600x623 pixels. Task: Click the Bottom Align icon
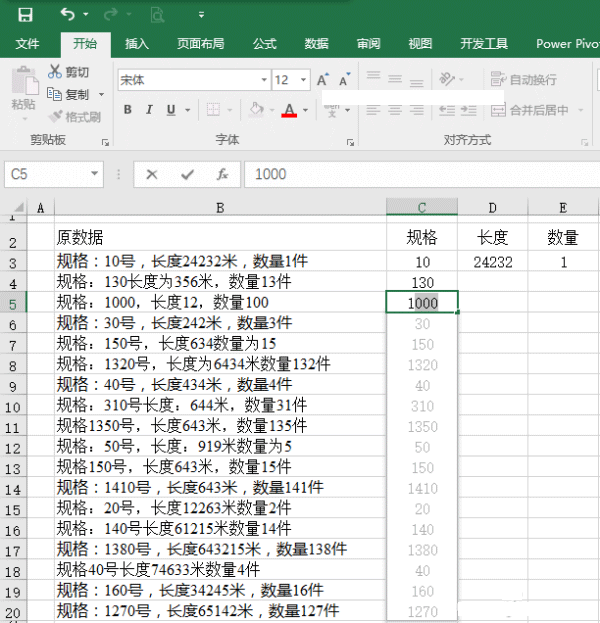click(416, 81)
